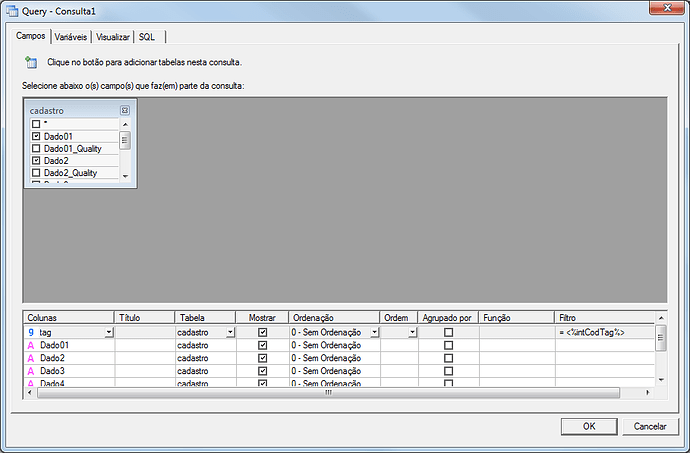The image size is (690, 453).
Task: Click the Título column header
Action: pos(145,318)
